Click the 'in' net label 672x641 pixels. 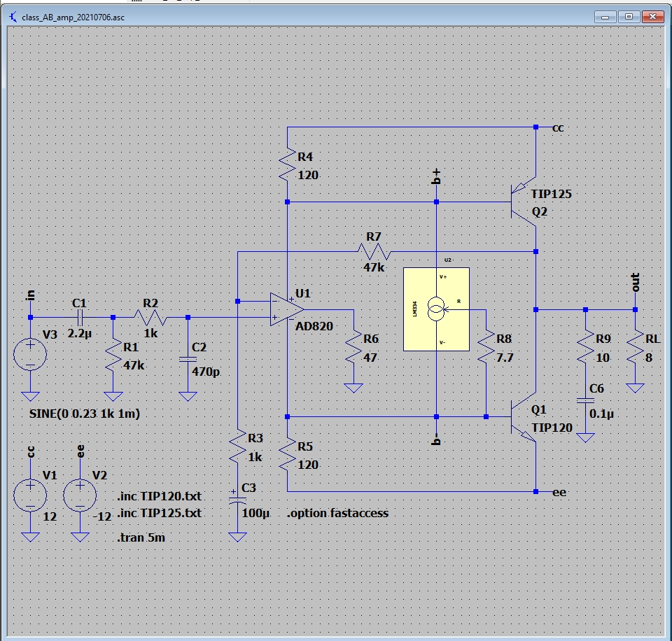point(30,295)
